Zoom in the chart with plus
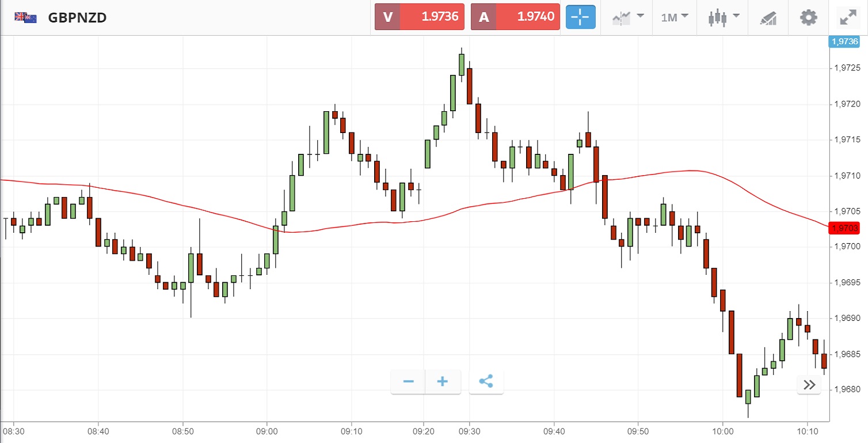 [443, 381]
